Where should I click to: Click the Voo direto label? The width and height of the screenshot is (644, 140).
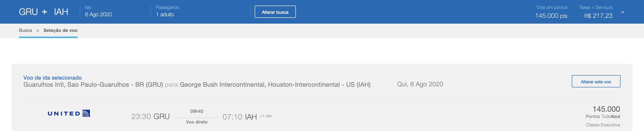(x=197, y=122)
